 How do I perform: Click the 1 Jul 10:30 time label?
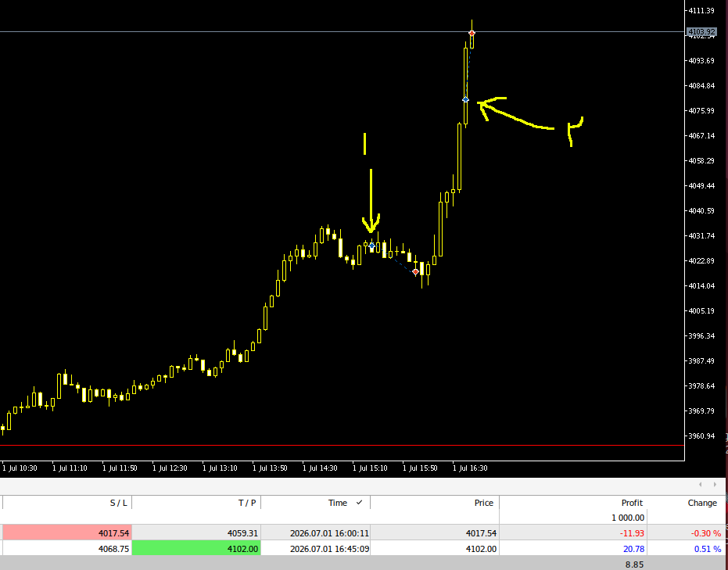coord(20,468)
